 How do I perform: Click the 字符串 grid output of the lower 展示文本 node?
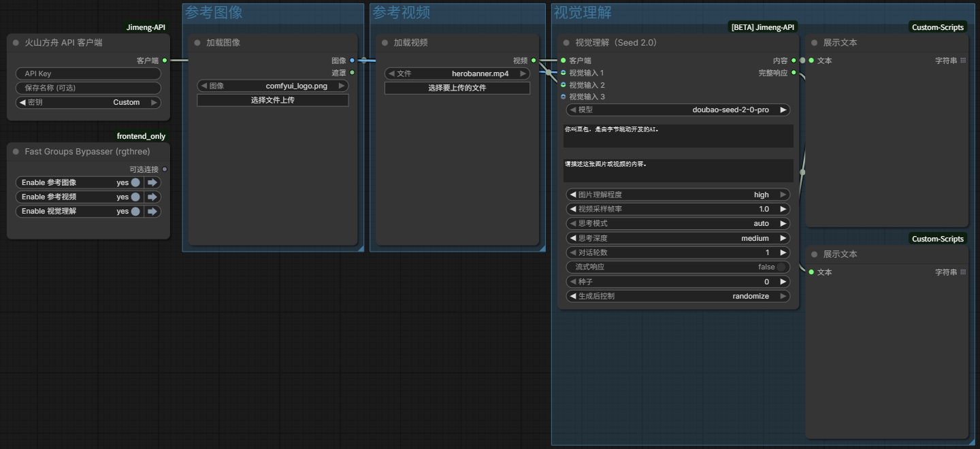tap(963, 272)
